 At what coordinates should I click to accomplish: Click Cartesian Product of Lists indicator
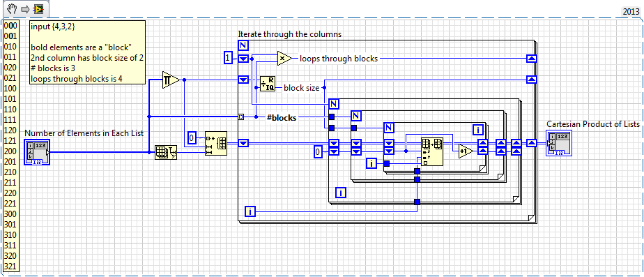pyautogui.click(x=558, y=143)
